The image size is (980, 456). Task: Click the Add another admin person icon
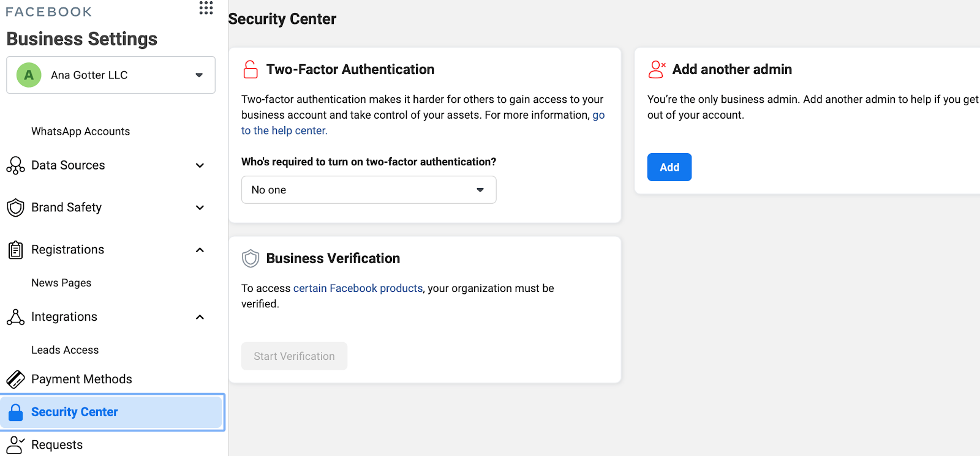tap(657, 69)
